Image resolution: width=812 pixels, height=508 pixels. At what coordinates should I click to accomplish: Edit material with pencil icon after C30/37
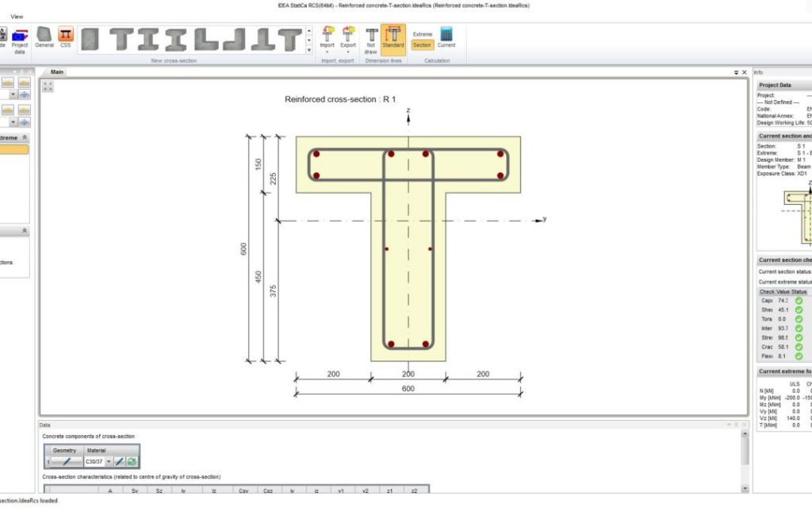(x=120, y=461)
